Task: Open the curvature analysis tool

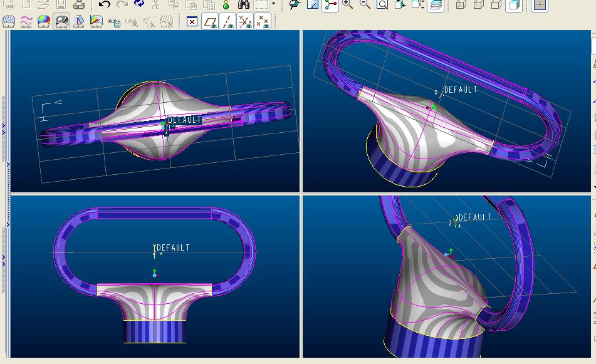Action: pos(9,22)
